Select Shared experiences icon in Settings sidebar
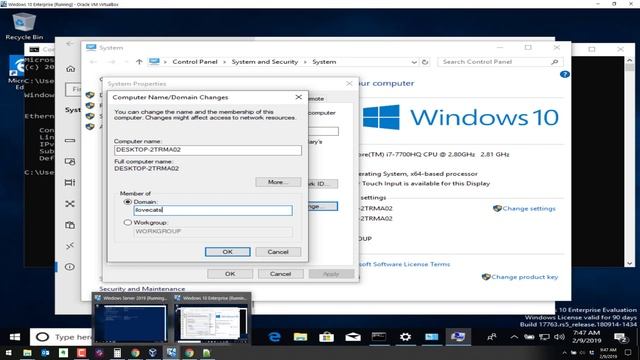The width and height of the screenshot is (640, 360). 70,203
